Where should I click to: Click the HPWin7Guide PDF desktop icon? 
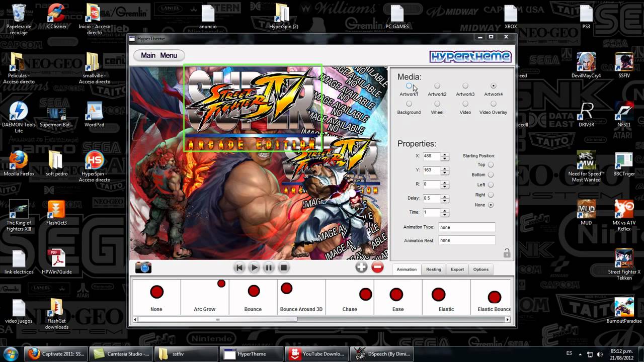coord(56,261)
